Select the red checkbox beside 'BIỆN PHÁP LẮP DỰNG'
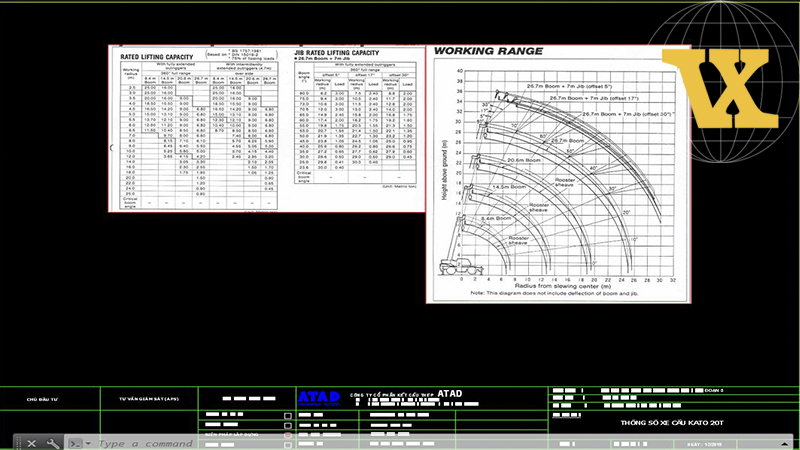Screen dimensions: 800x450 point(288,435)
